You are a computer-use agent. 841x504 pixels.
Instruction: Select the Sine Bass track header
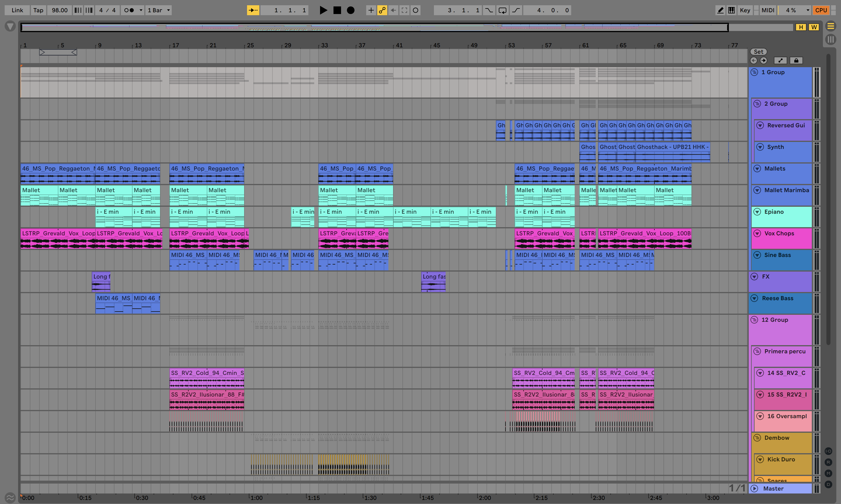coord(781,260)
